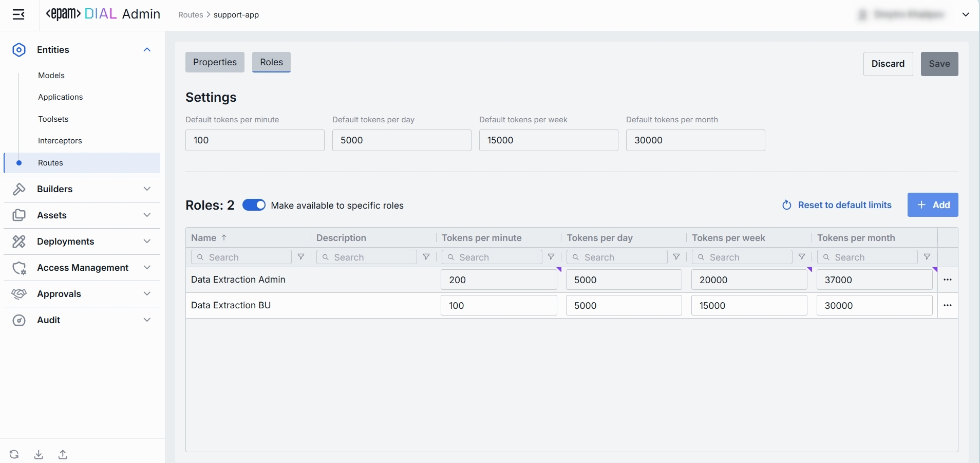
Task: Click the refresh icon in the bottom-left corner
Action: coord(14,454)
